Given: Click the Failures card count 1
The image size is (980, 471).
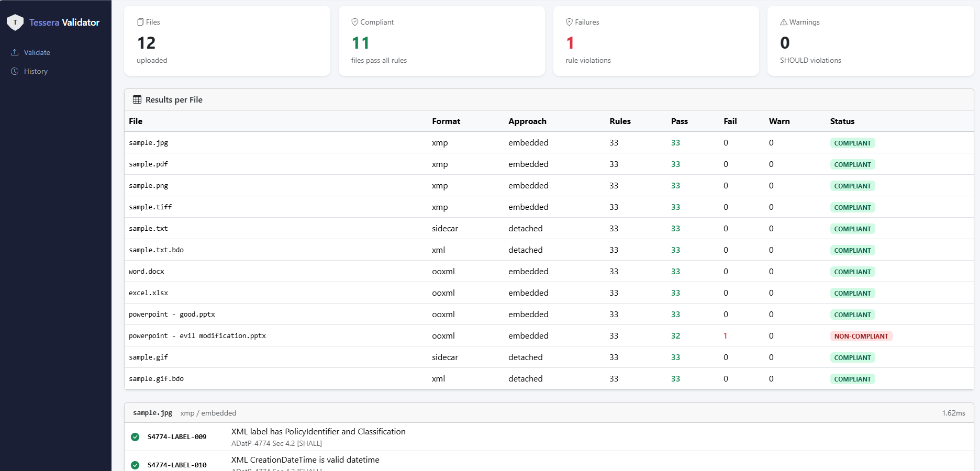Looking at the screenshot, I should click(x=570, y=42).
